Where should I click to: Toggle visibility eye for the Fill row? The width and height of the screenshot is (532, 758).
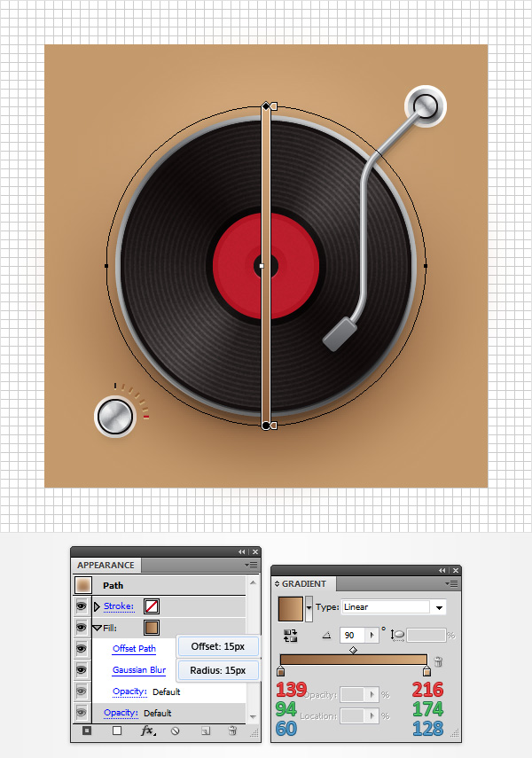82,628
